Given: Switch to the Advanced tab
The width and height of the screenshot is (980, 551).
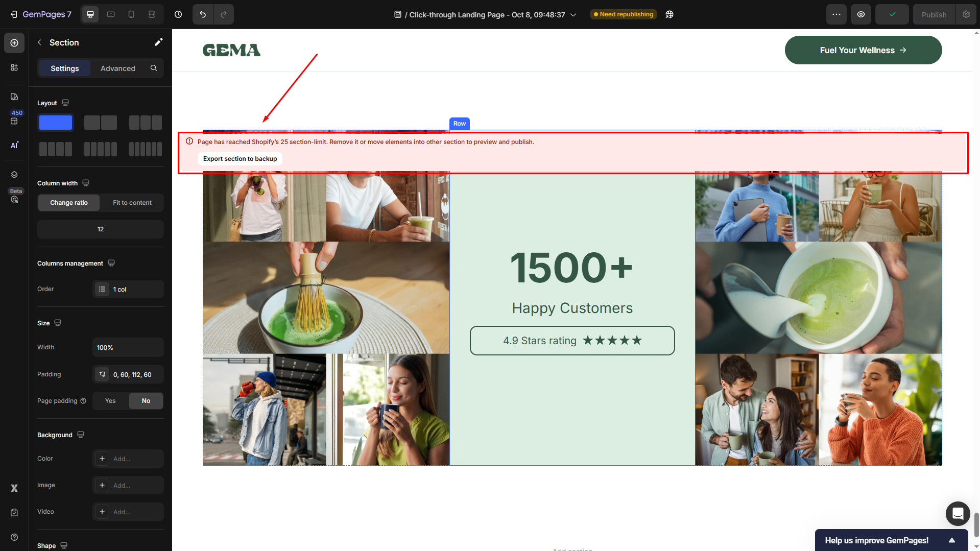Looking at the screenshot, I should pyautogui.click(x=118, y=68).
